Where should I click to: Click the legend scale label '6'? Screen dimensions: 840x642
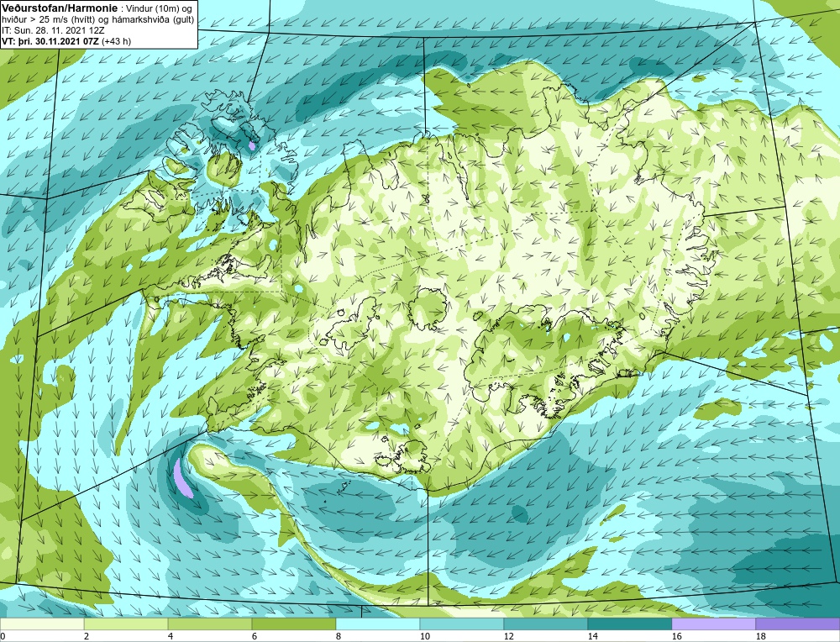[x=255, y=636]
